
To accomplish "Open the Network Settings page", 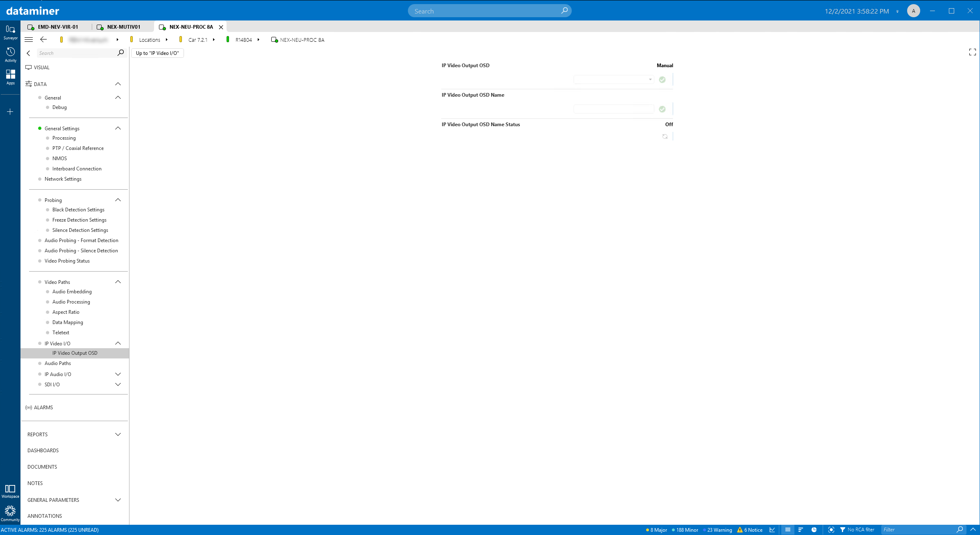I will click(63, 179).
